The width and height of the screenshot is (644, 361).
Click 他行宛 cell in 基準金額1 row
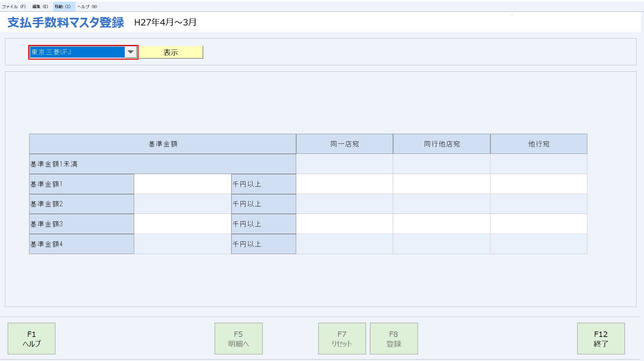538,184
